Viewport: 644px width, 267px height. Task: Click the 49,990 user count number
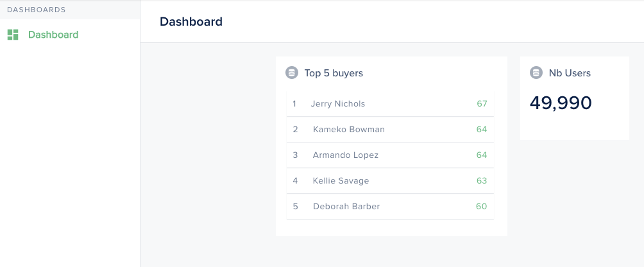tap(561, 103)
